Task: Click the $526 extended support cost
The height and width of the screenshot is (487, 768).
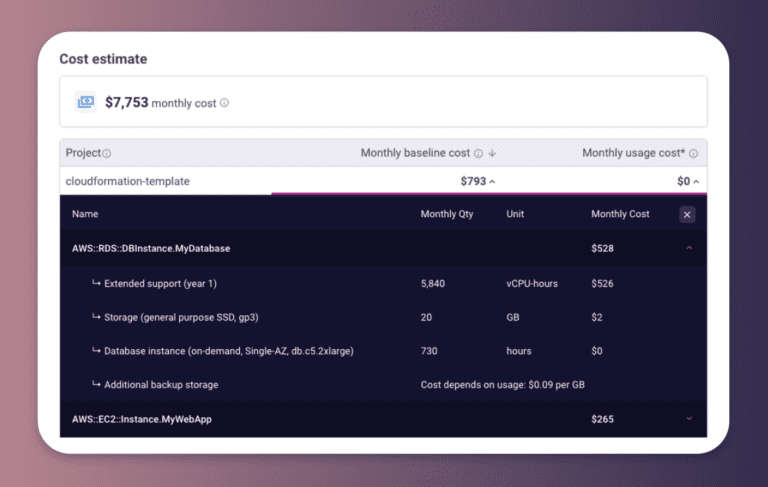Action: 602,284
